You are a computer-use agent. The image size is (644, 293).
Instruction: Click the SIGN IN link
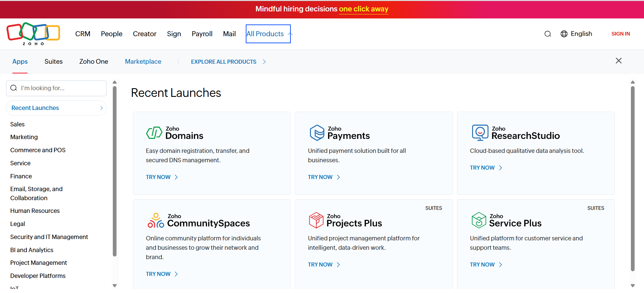coord(620,34)
